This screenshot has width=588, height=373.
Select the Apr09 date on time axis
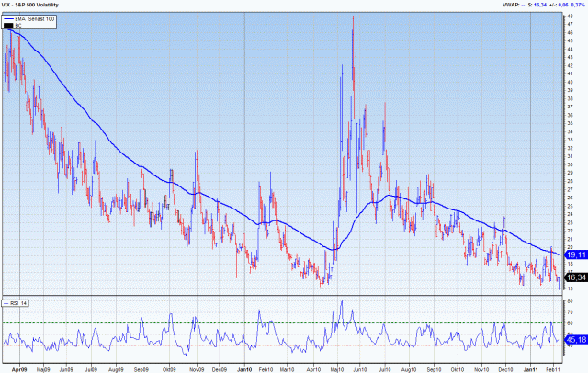tap(17, 368)
